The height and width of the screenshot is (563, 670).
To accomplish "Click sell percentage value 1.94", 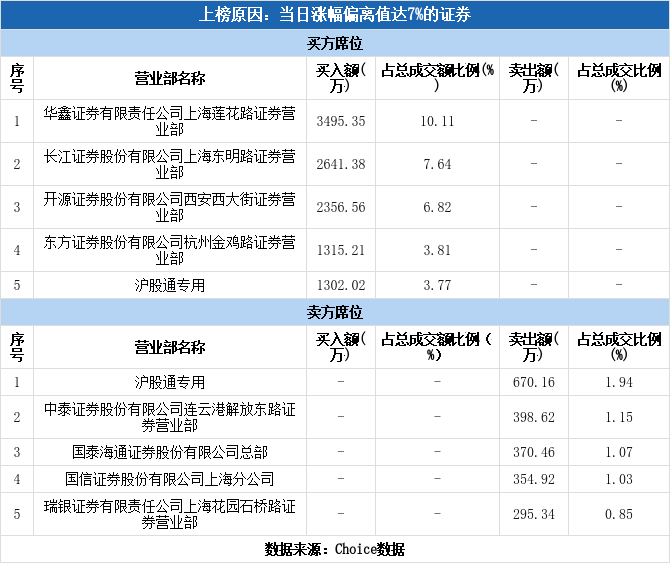I will pyautogui.click(x=619, y=382).
